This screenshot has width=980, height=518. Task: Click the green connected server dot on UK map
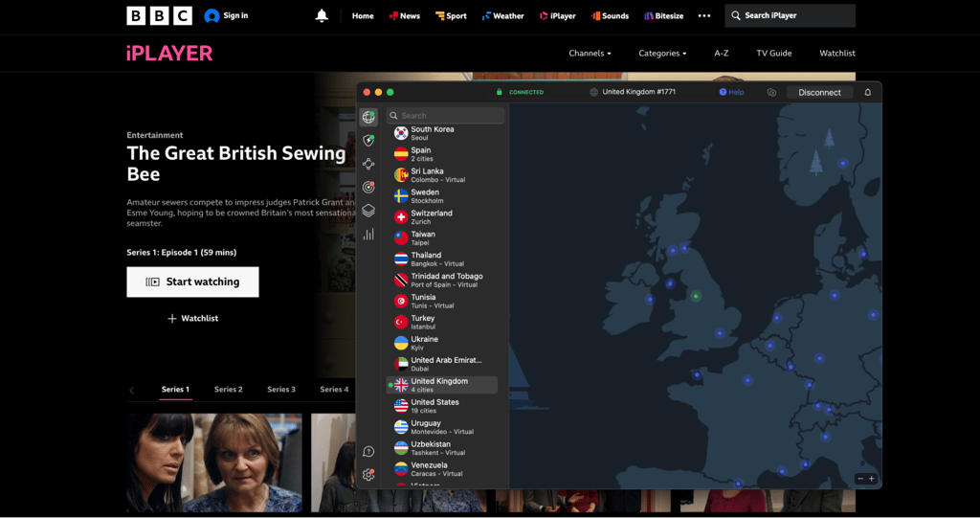click(696, 297)
